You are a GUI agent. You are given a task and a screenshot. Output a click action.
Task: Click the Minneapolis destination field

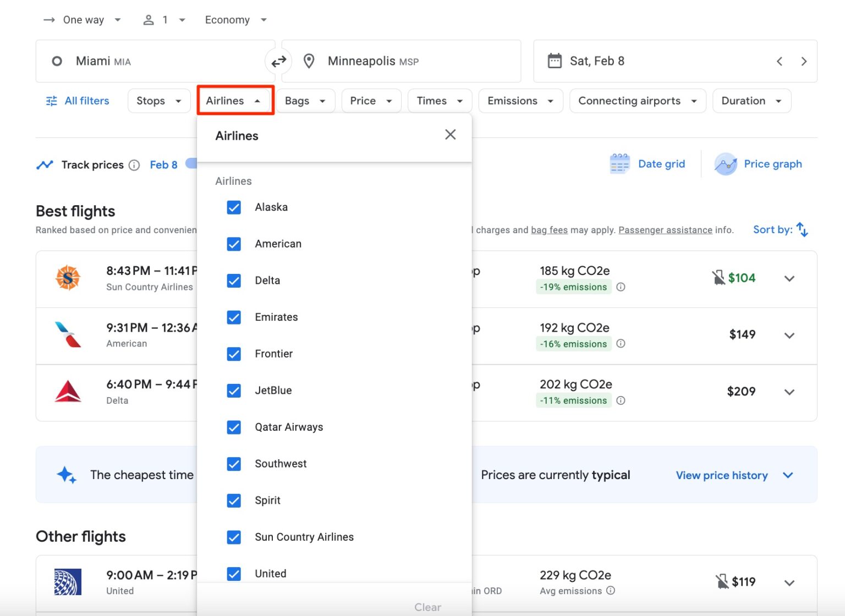click(385, 61)
